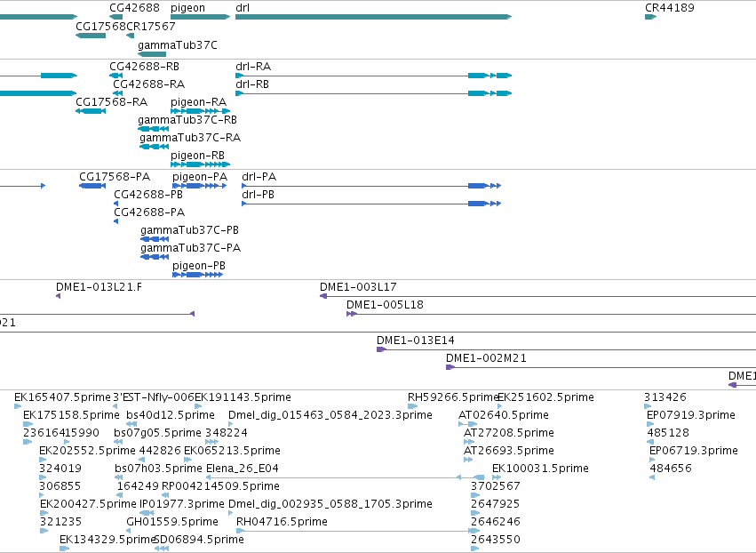756x553 pixels.
Task: Click the EK202552.5prime EST label
Action: (x=87, y=451)
